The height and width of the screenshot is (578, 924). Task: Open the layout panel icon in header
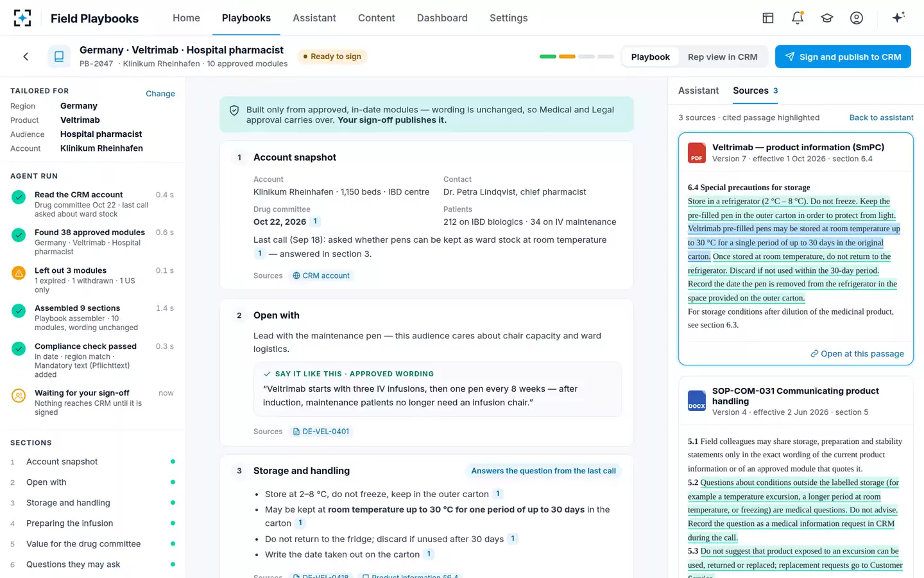click(768, 18)
